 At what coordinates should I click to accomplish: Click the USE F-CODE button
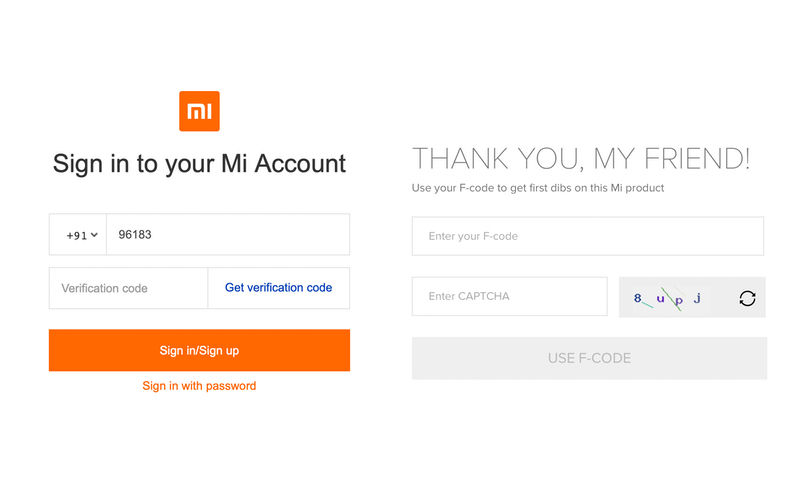589,358
